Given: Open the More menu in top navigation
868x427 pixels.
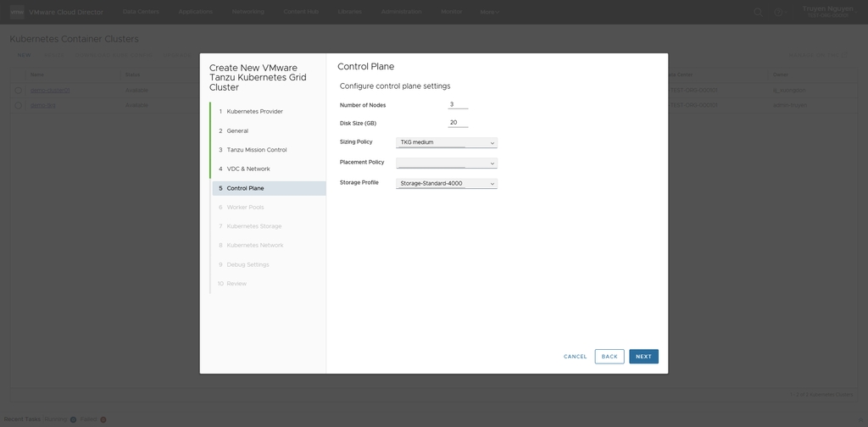Looking at the screenshot, I should click(490, 12).
